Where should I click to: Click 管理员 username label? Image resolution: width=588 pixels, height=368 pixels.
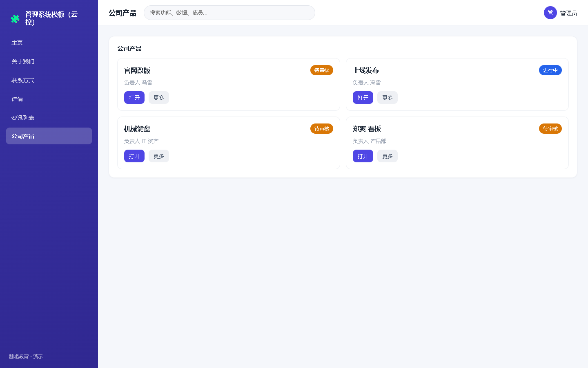[x=568, y=13]
